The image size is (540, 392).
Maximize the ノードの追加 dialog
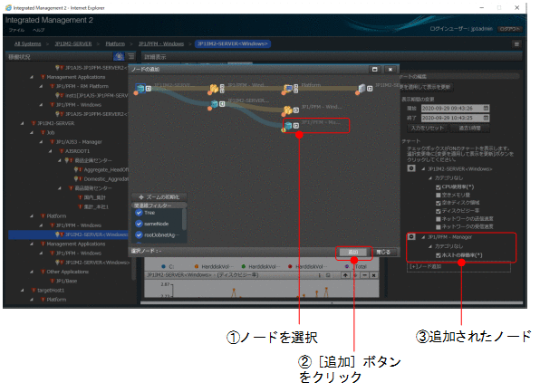pos(375,69)
